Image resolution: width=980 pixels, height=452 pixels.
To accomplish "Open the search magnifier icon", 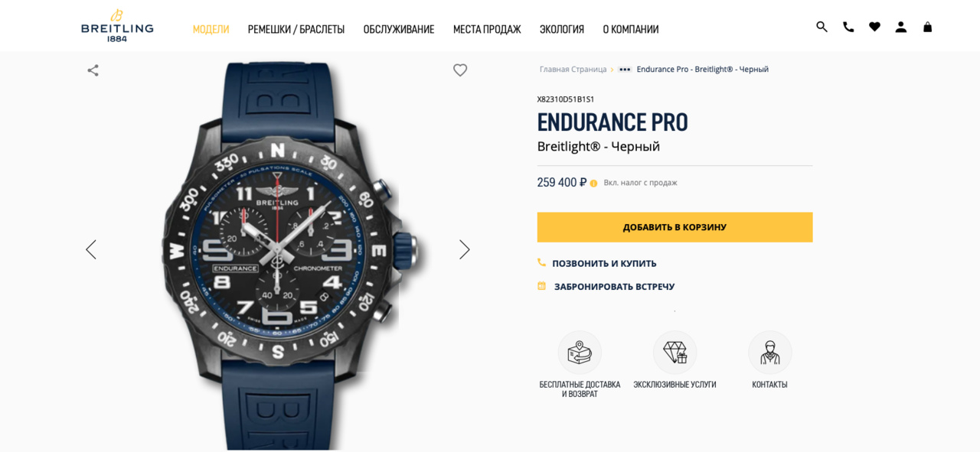I will click(822, 27).
